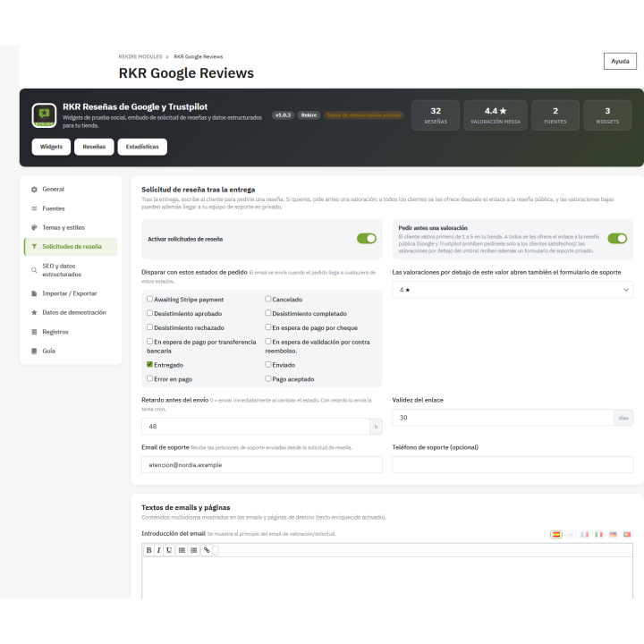Apply italic formatting in email editor
644x644 pixels.
click(158, 550)
